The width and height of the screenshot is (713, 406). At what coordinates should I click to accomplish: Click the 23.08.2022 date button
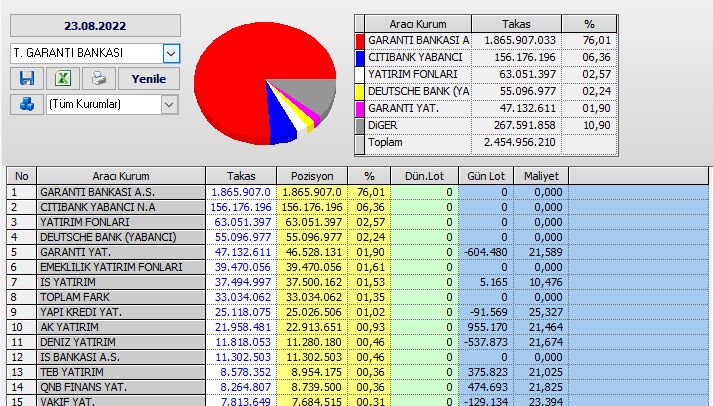(x=95, y=25)
